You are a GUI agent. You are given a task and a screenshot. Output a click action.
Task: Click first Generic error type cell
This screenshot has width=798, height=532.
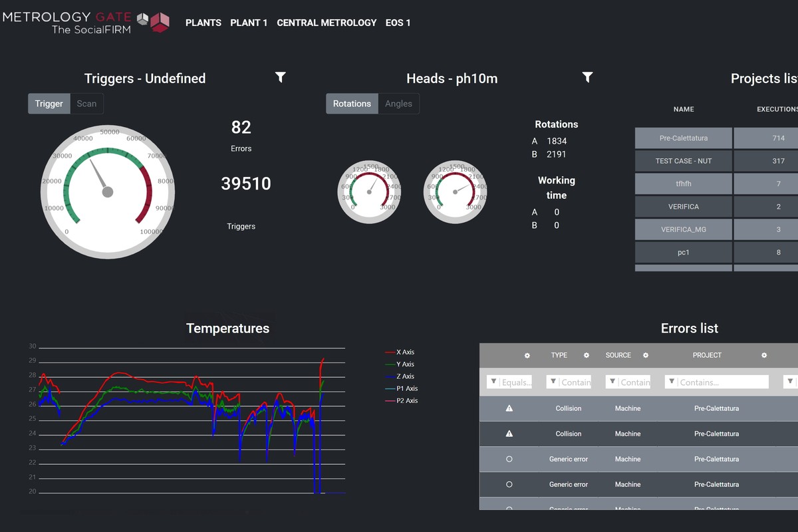click(x=569, y=459)
